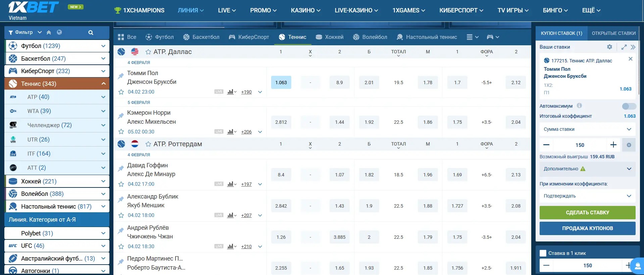Expand markets chevron for Александр Бублик match
This screenshot has height=275, width=644.
(260, 215)
